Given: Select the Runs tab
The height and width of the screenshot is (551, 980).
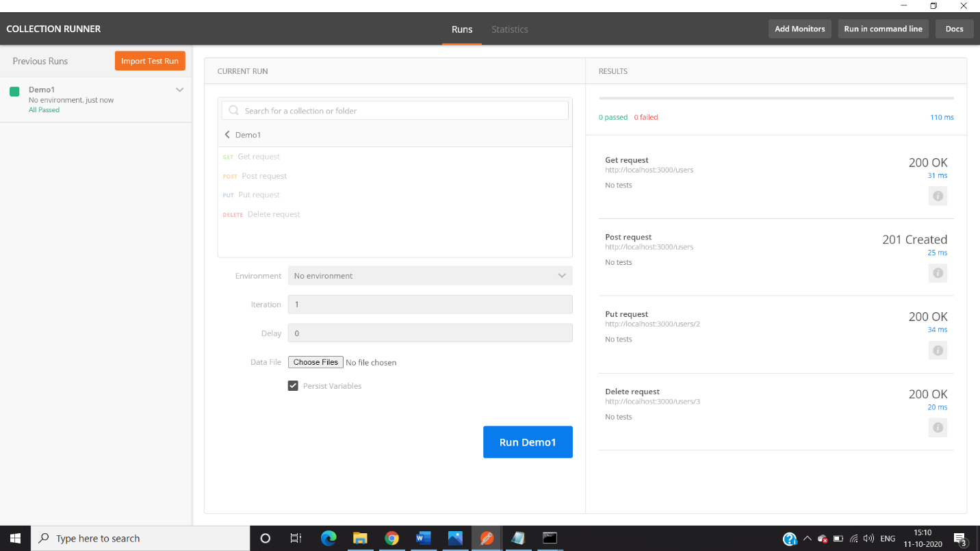Looking at the screenshot, I should [462, 29].
